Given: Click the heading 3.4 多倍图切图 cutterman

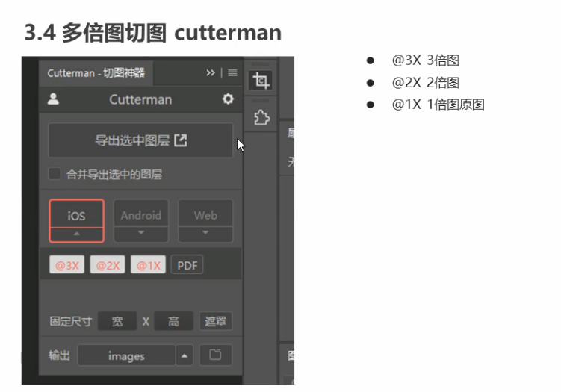Looking at the screenshot, I should tap(153, 33).
